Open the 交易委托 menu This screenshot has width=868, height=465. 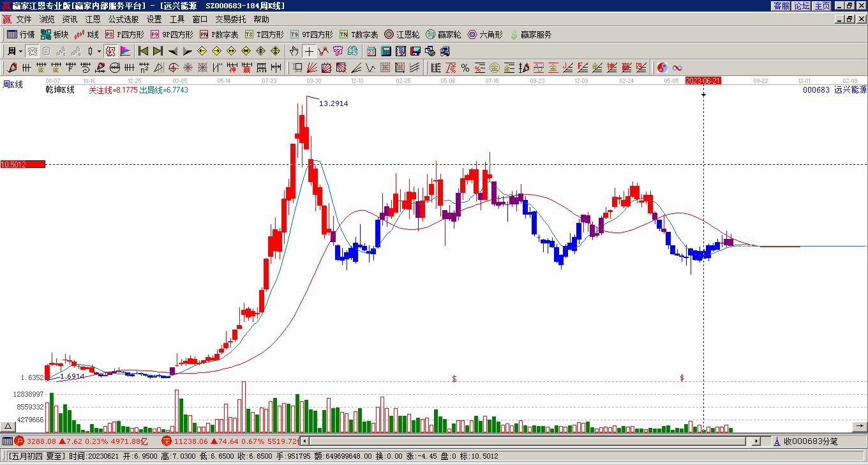[231, 19]
